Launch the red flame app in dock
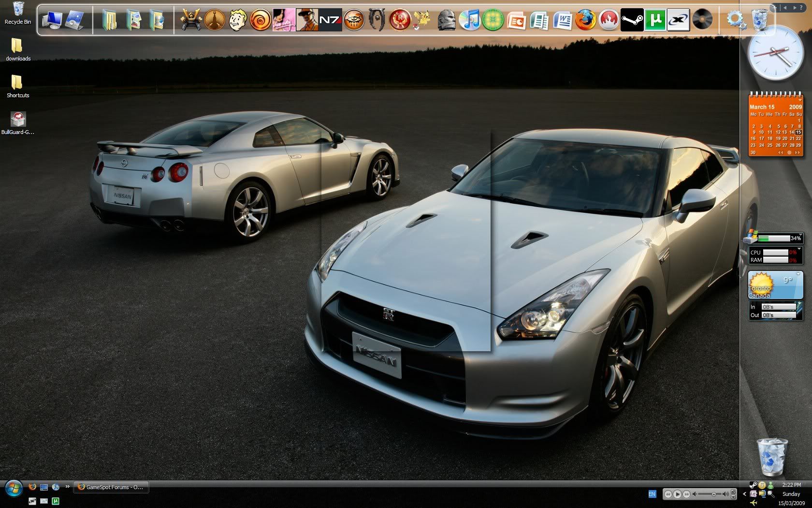This screenshot has height=508, width=812. click(x=609, y=20)
